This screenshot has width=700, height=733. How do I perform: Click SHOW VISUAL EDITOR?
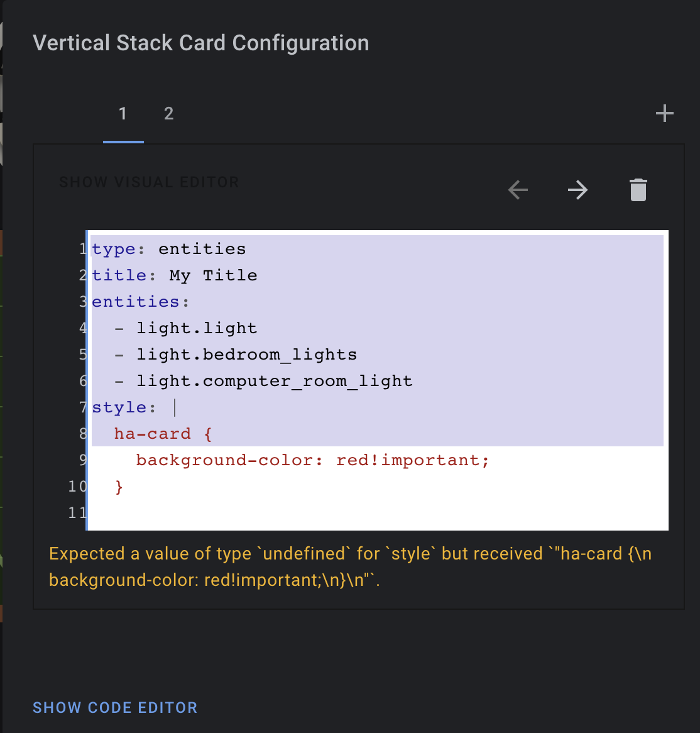[x=149, y=182]
